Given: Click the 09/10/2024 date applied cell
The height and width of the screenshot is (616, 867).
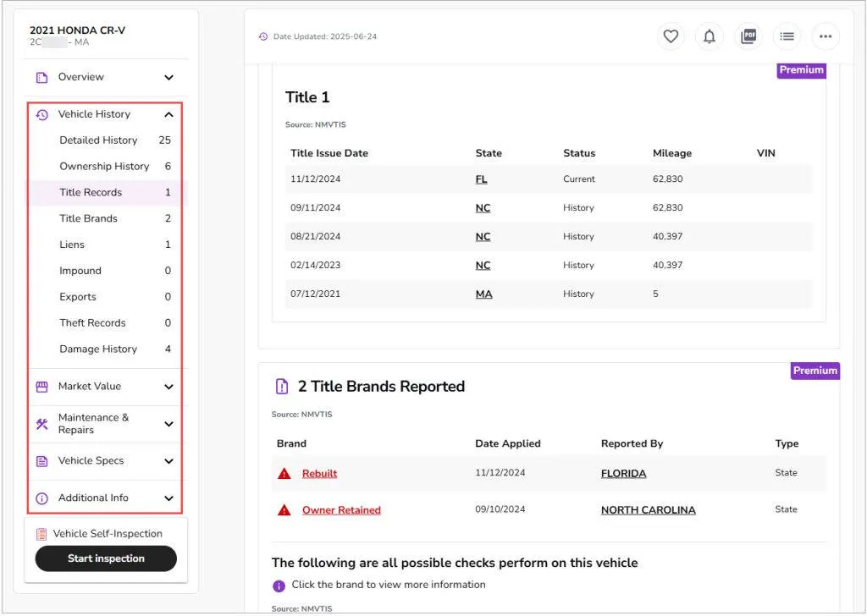Looking at the screenshot, I should coord(500,509).
